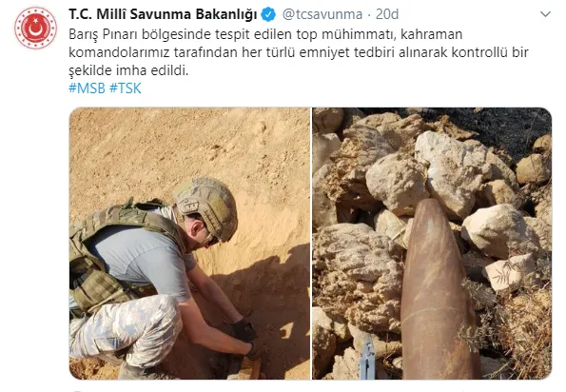Open the artillery shell on rocks photo
566x392 pixels.
click(x=432, y=244)
